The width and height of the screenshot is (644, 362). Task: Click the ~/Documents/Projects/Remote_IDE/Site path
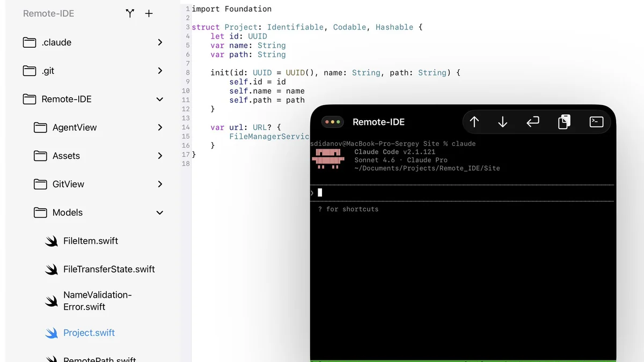pyautogui.click(x=427, y=168)
